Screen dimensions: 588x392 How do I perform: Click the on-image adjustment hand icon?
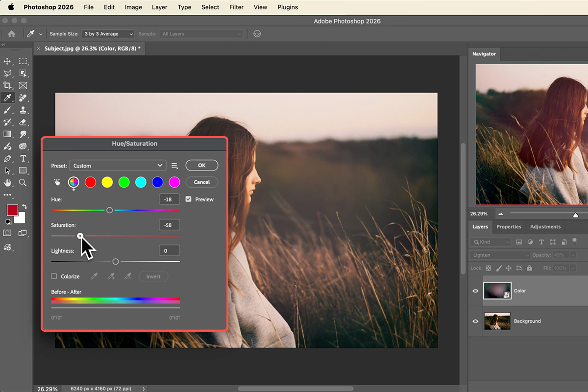point(57,182)
